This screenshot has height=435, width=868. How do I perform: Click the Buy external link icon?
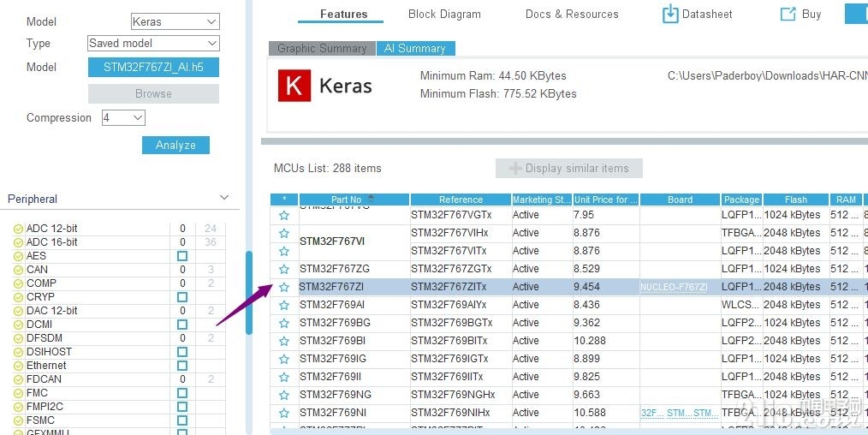(x=788, y=15)
